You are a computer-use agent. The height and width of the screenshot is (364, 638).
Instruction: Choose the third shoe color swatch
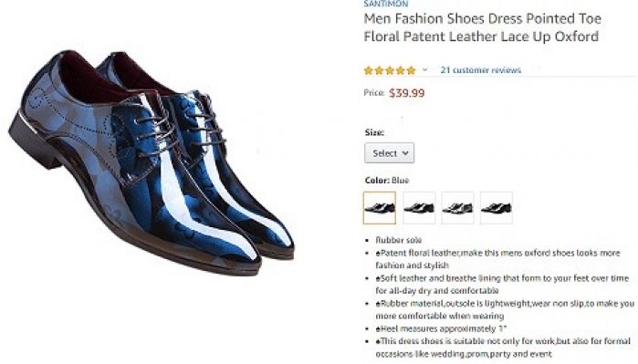(458, 208)
